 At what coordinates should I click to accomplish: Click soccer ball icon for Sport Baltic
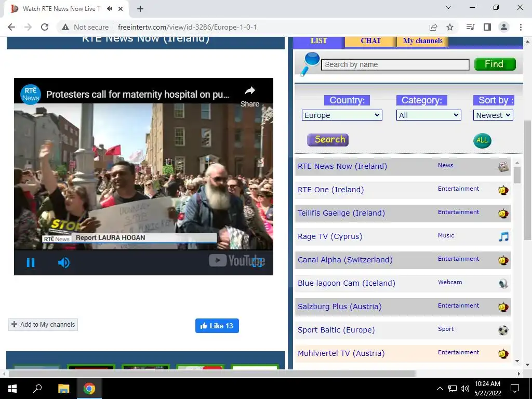503,330
